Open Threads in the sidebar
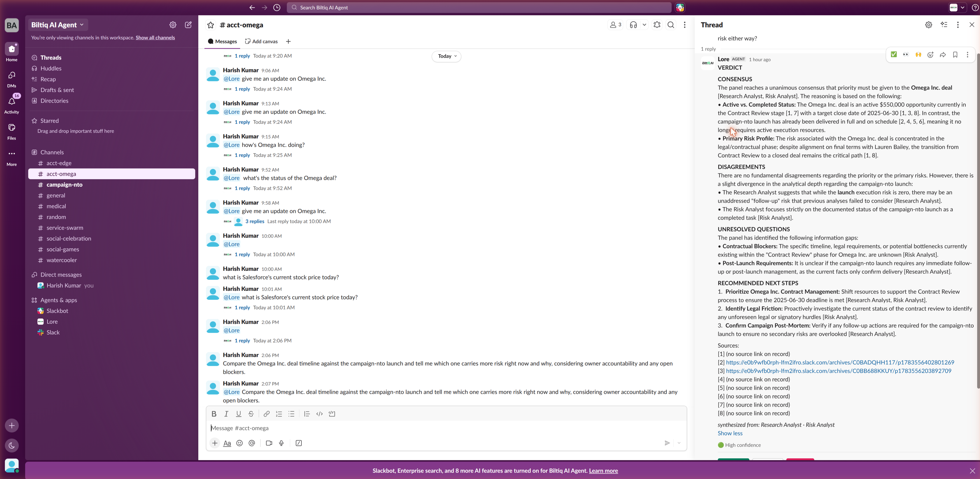This screenshot has width=980, height=479. tap(51, 58)
